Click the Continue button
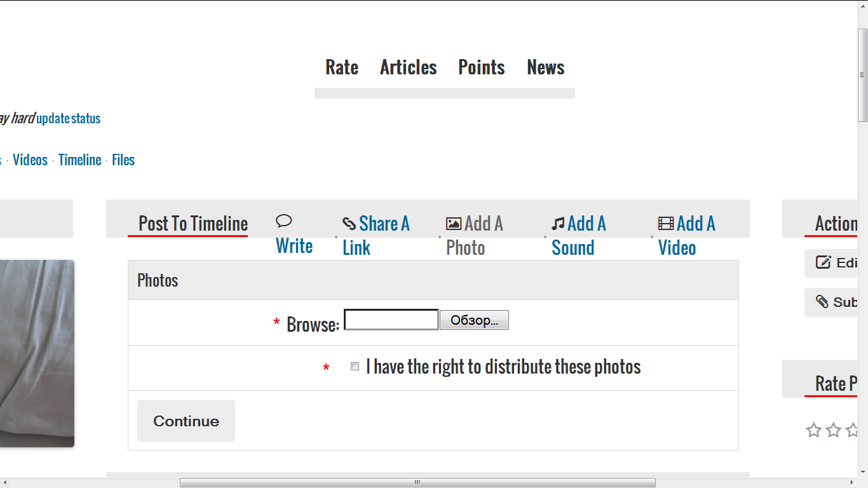The height and width of the screenshot is (488, 868). click(x=186, y=421)
